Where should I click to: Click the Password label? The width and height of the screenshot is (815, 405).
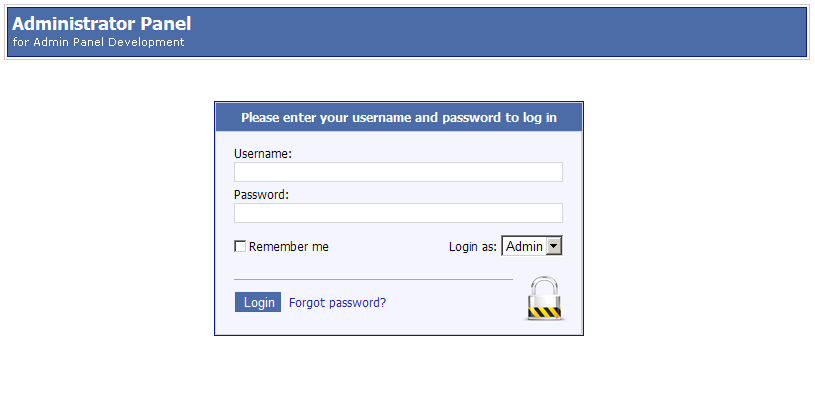pos(261,195)
